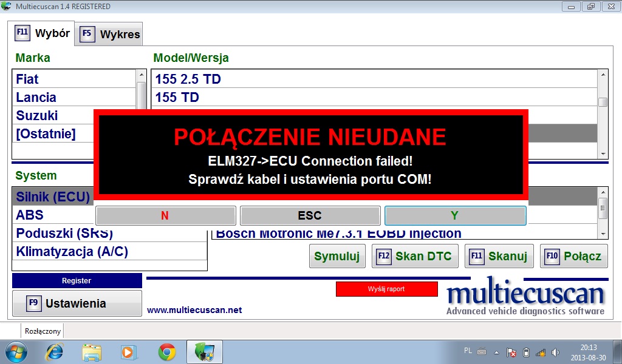This screenshot has width=622, height=364.
Task: Pick model 155 TD
Action: pos(374,97)
